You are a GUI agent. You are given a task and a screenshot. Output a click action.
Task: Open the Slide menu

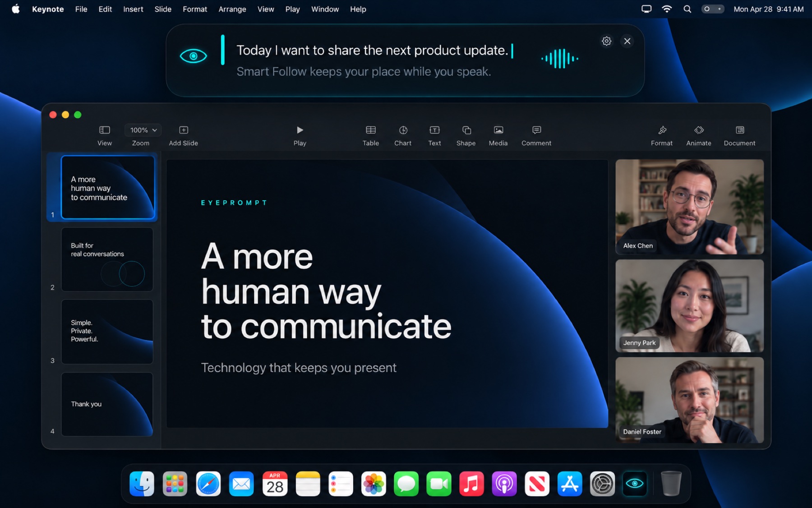pos(163,9)
